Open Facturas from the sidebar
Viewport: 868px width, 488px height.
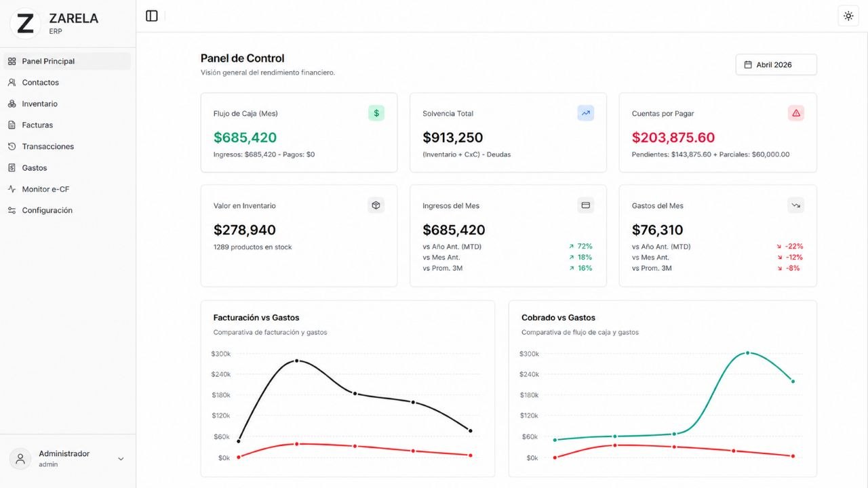(x=37, y=125)
